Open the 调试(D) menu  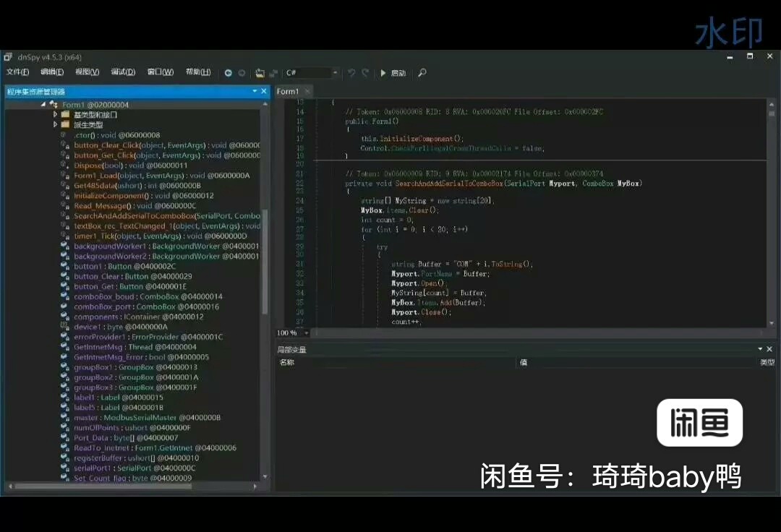[x=123, y=72]
